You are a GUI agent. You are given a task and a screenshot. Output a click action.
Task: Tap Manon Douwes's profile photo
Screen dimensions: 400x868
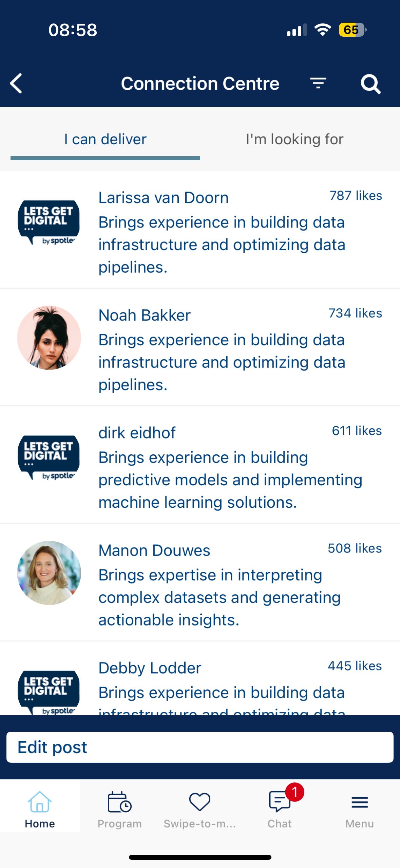(49, 573)
